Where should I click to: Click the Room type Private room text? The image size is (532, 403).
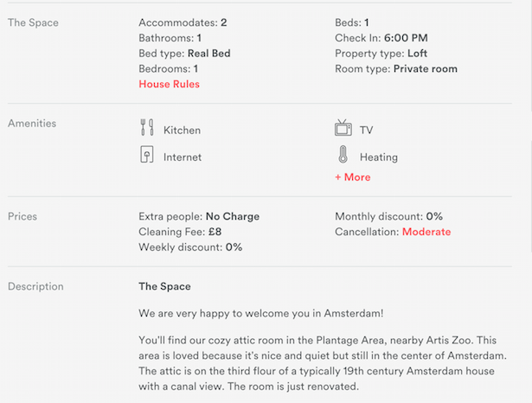tap(396, 69)
